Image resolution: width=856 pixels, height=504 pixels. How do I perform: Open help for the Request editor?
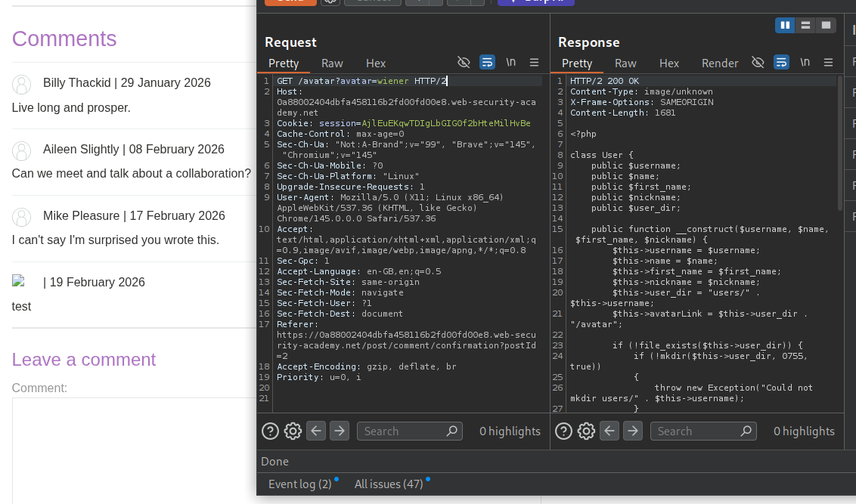[x=270, y=431]
